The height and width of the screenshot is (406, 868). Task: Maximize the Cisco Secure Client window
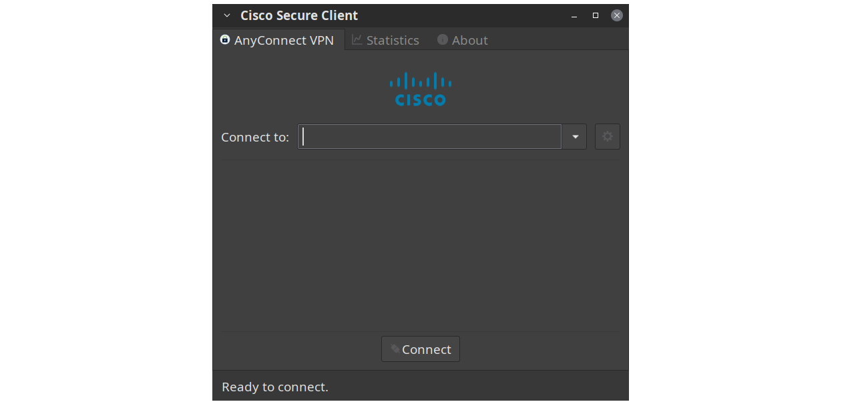596,15
